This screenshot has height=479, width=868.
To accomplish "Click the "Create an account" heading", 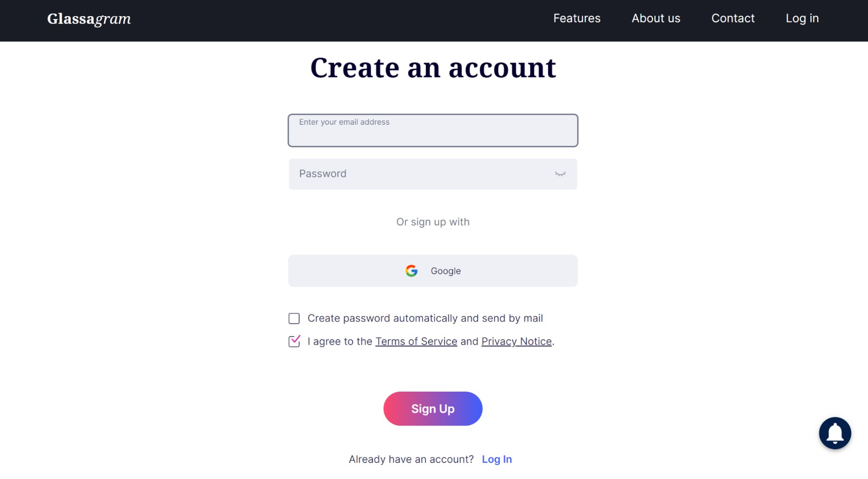I will 433,68.
